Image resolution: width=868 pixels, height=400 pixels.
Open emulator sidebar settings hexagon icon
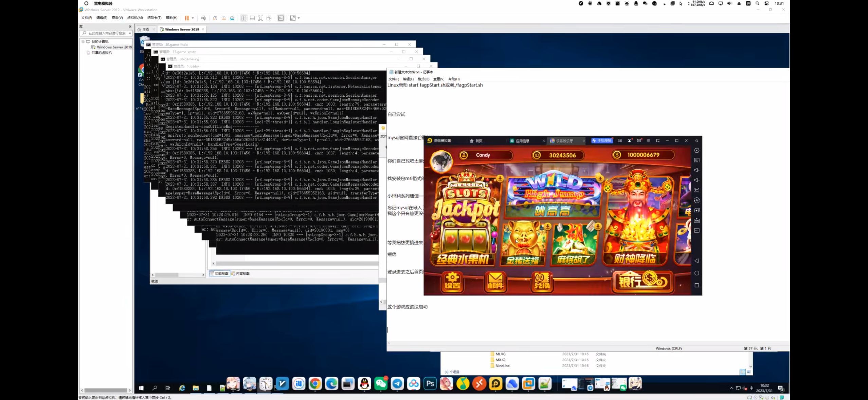coord(697,150)
